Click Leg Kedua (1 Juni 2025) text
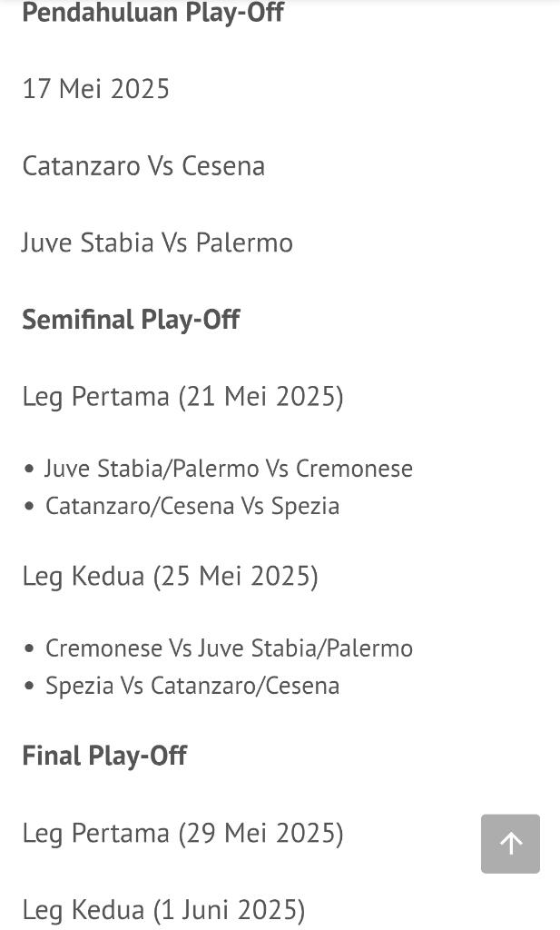 coord(163,910)
